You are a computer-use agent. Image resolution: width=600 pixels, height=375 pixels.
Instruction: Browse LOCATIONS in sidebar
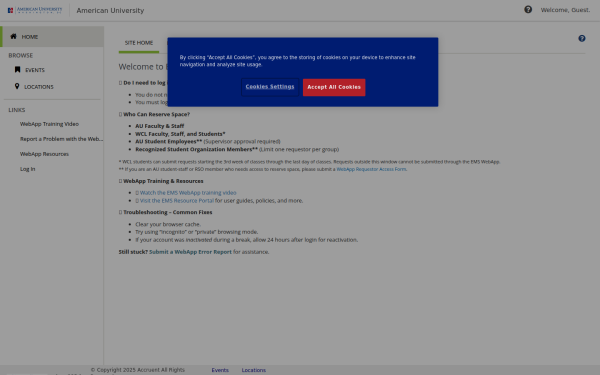(39, 87)
